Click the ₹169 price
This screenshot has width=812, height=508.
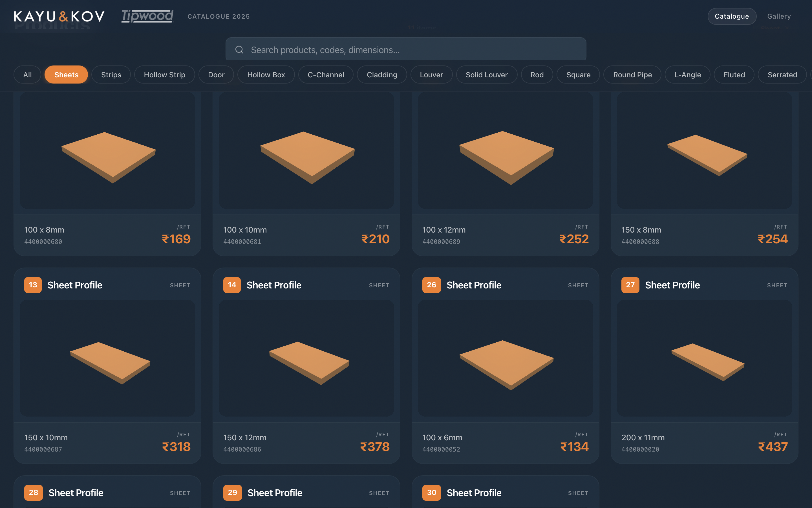click(176, 239)
